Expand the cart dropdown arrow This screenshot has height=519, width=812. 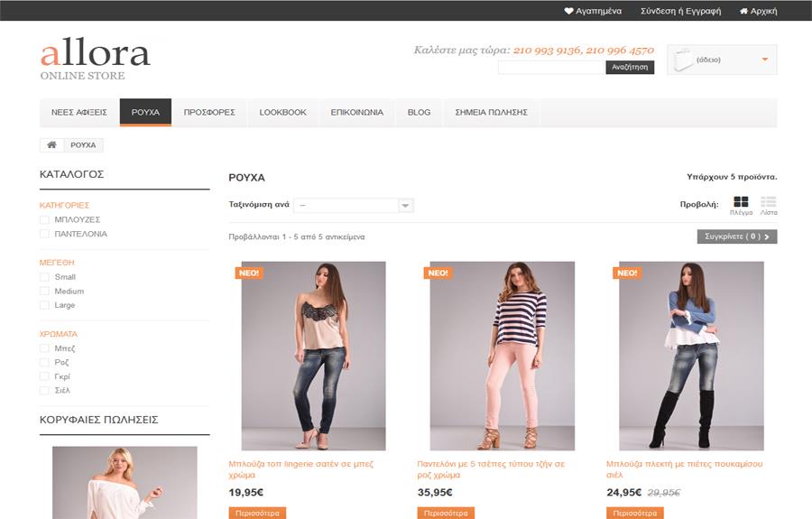click(765, 60)
